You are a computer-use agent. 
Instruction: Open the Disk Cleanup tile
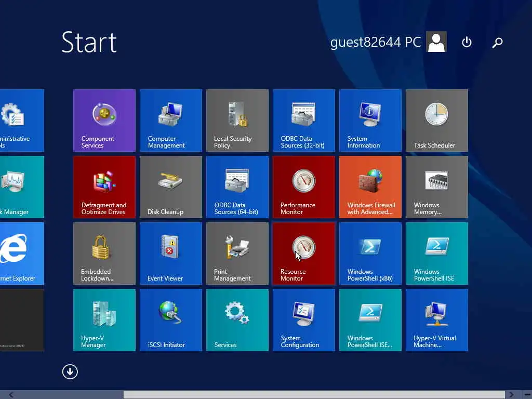click(x=170, y=187)
